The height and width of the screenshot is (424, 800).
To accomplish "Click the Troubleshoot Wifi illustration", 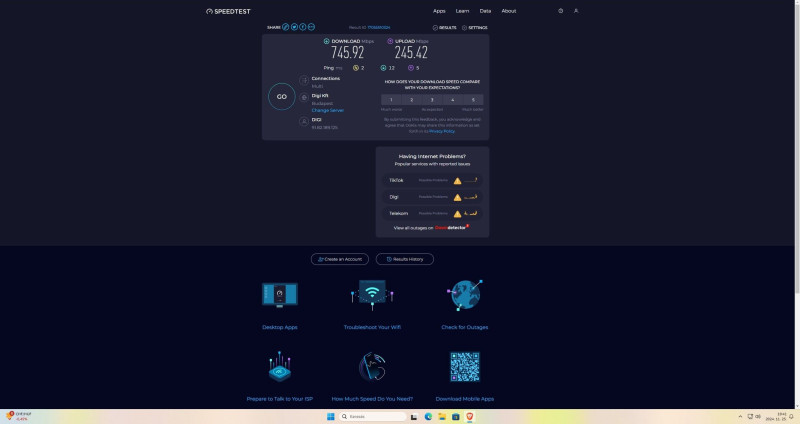I will pyautogui.click(x=372, y=295).
